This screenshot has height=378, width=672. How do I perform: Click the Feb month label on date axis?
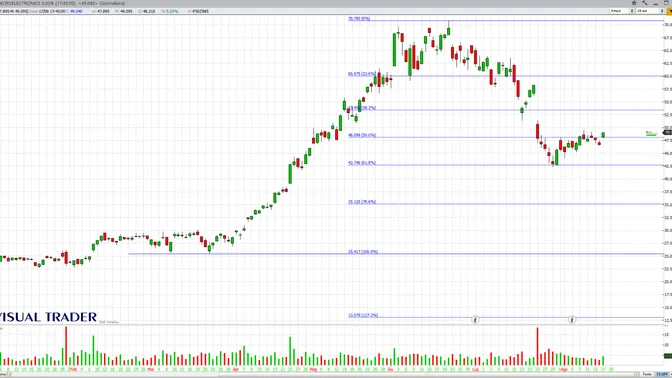(x=73, y=369)
